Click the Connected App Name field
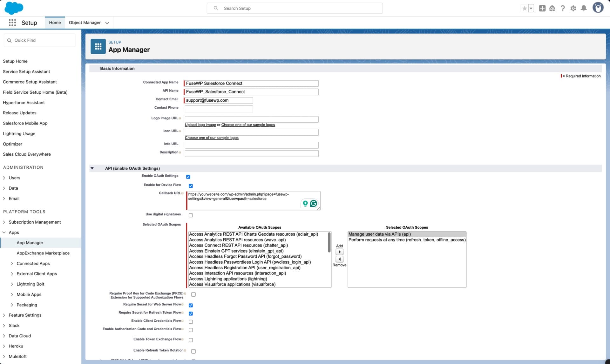This screenshot has height=364, width=610. coord(252,83)
